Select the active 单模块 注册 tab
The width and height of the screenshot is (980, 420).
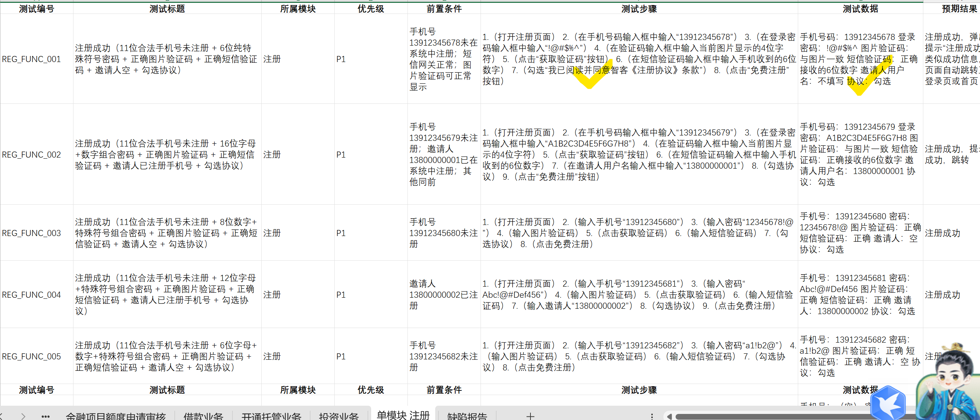click(403, 415)
